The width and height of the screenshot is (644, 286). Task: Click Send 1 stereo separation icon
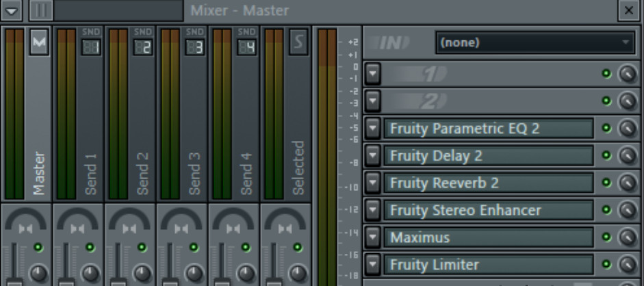(x=77, y=228)
